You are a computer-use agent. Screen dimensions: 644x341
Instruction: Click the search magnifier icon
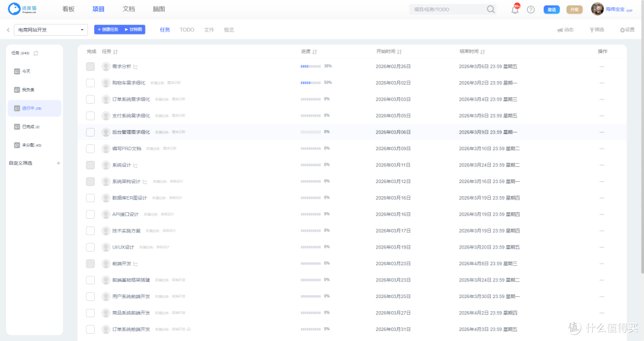(x=490, y=10)
